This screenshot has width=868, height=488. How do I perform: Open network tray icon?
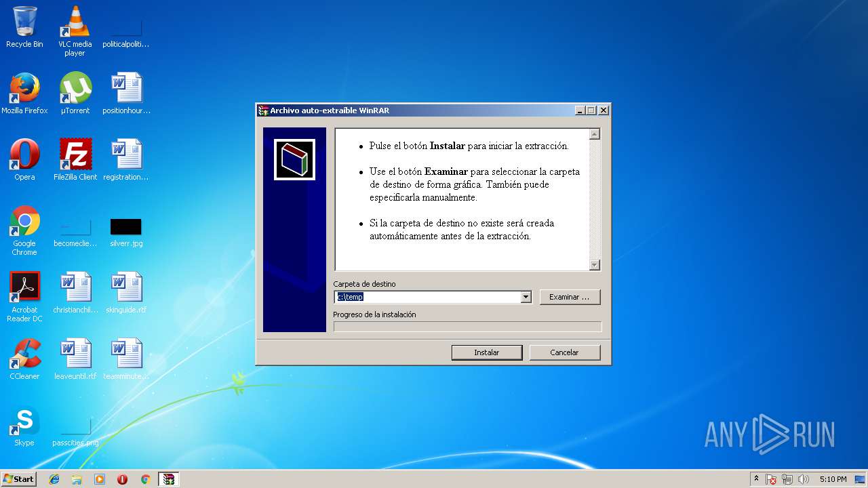(787, 479)
